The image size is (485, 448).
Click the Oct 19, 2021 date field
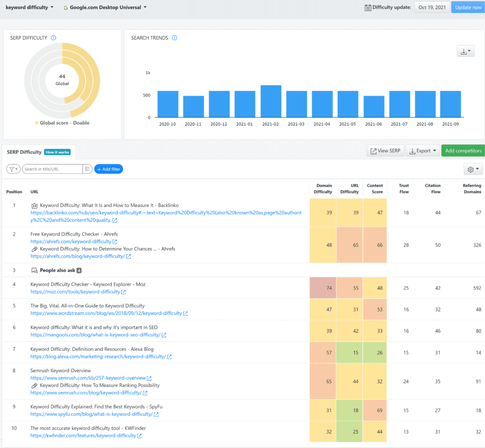[x=432, y=8]
